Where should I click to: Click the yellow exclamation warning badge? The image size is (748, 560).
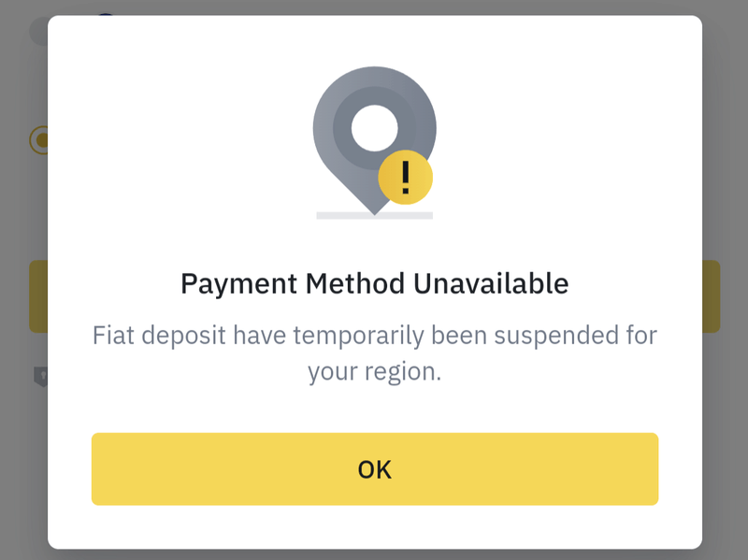tap(406, 178)
